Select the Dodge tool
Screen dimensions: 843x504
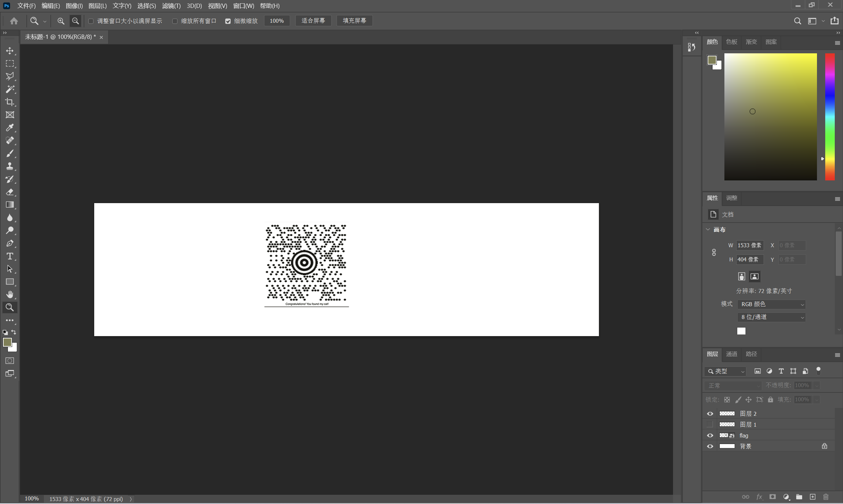click(x=10, y=230)
